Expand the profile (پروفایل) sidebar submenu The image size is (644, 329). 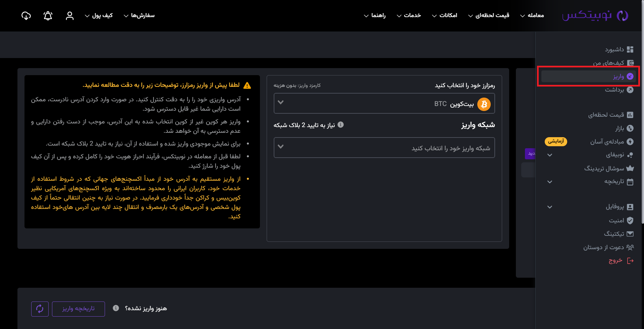pos(550,207)
